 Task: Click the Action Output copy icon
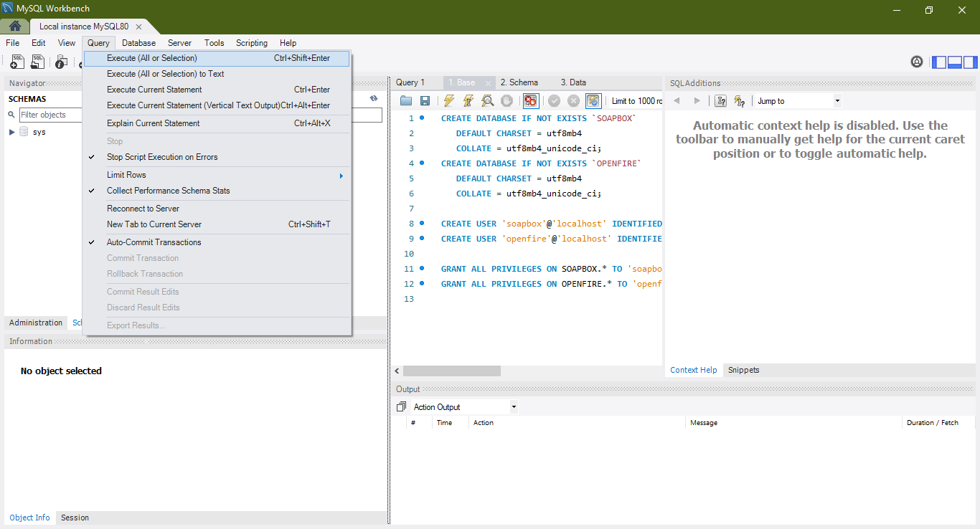[402, 407]
